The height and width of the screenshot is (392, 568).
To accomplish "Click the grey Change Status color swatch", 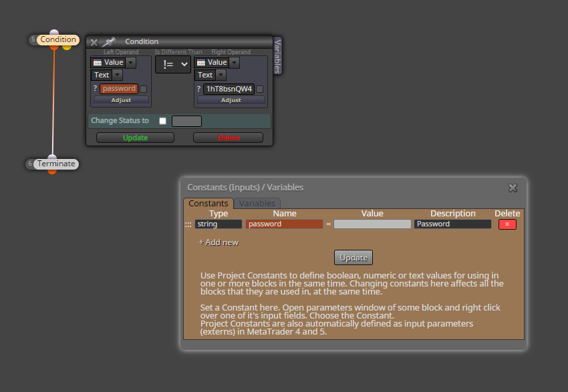I will pyautogui.click(x=186, y=121).
